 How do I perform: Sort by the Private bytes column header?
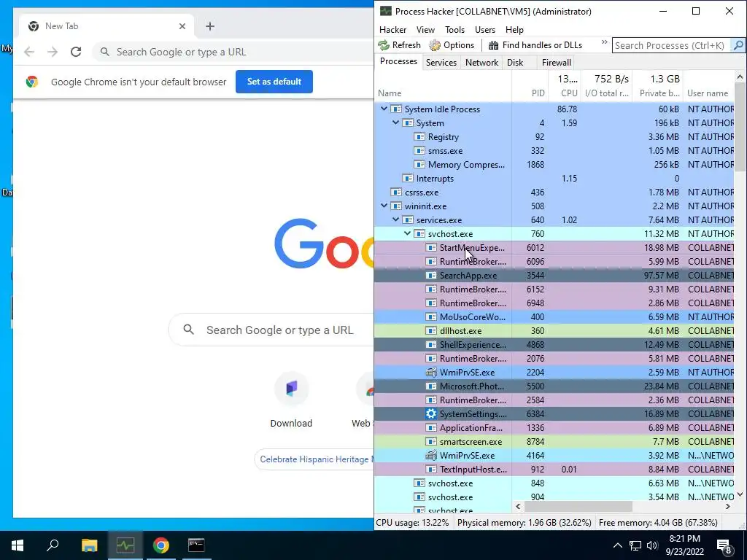tap(658, 86)
